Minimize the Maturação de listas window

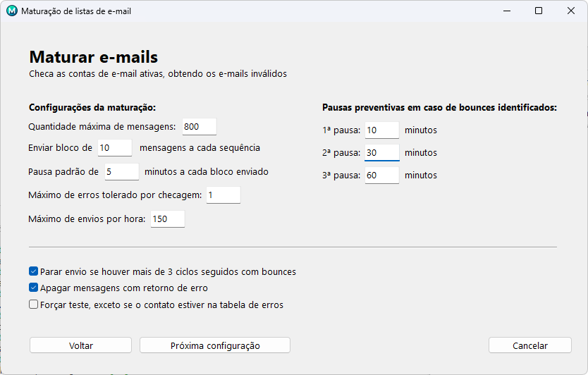click(x=506, y=11)
